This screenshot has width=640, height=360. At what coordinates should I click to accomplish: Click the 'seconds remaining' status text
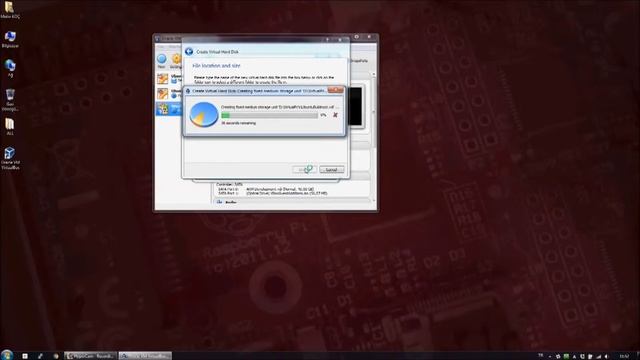pos(239,123)
